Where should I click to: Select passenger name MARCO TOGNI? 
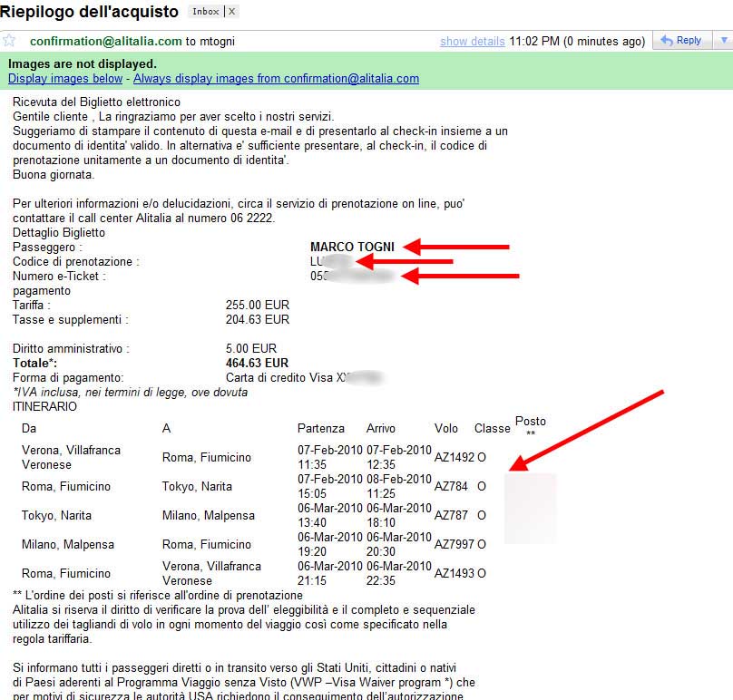353,247
